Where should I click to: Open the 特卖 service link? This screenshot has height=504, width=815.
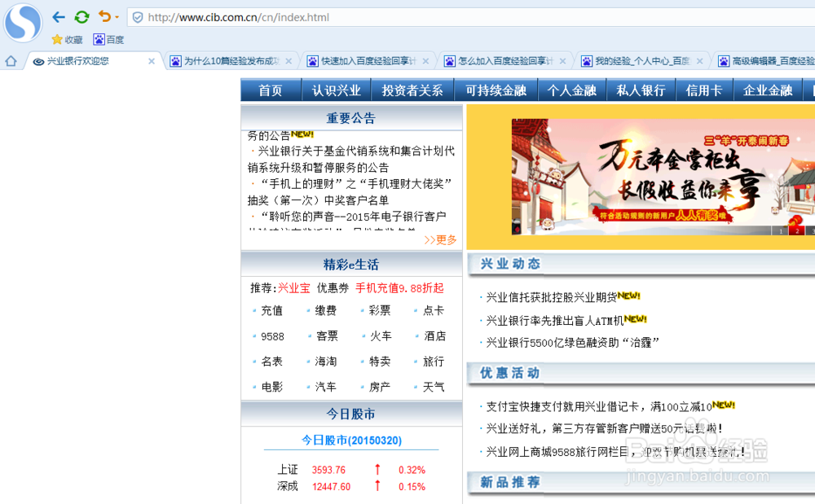380,362
